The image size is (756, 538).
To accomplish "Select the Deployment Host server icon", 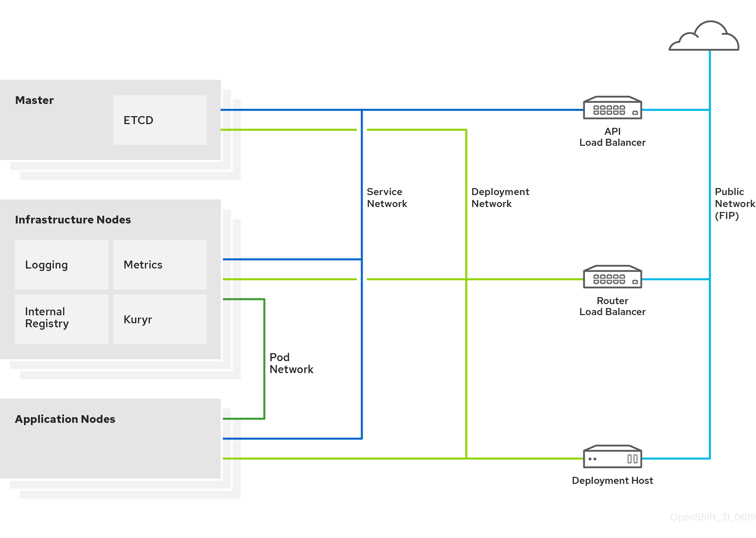I will point(612,457).
